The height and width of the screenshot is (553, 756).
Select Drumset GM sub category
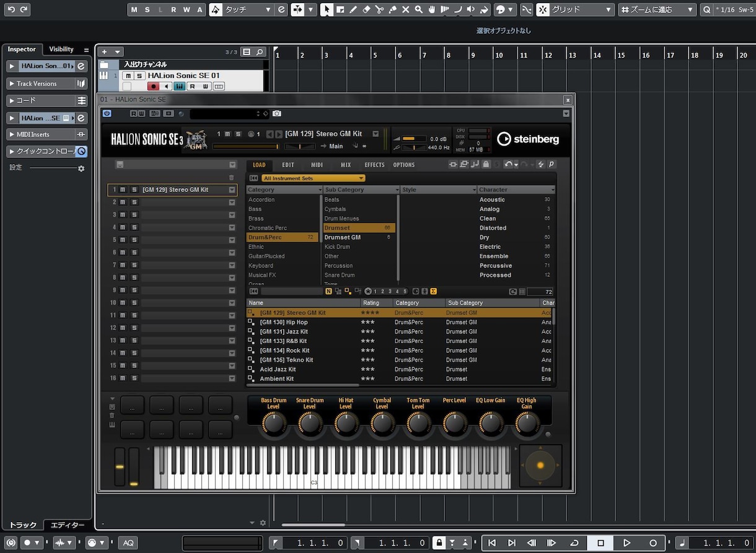359,237
